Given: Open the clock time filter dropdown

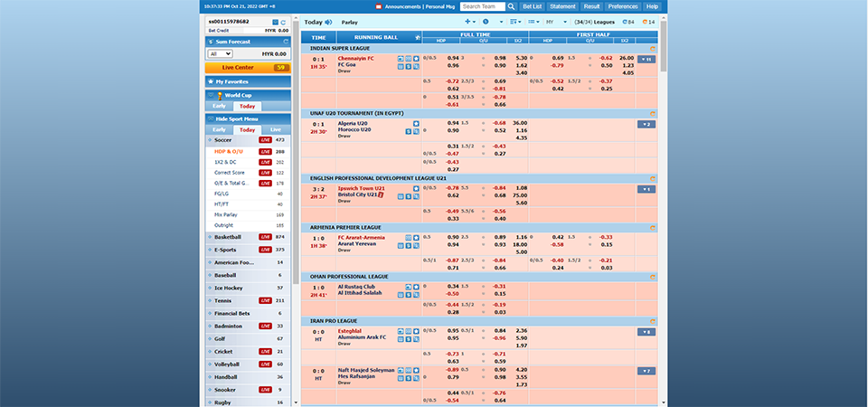Looking at the screenshot, I should (492, 22).
